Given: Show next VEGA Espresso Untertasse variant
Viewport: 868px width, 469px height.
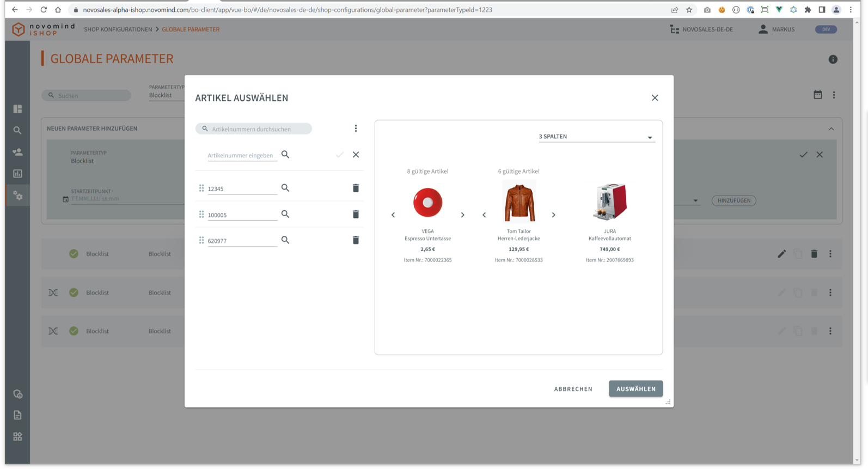Looking at the screenshot, I should pos(462,215).
